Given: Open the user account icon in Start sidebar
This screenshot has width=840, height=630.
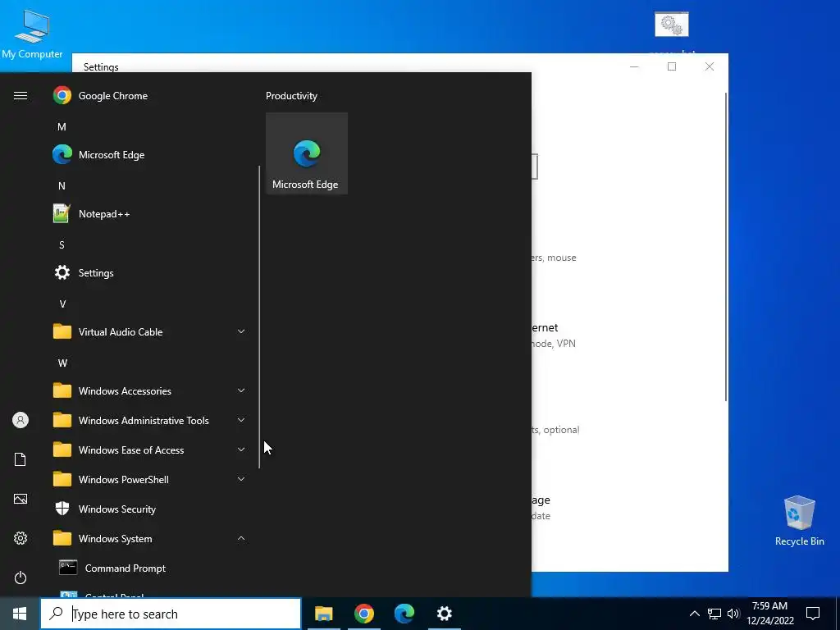Looking at the screenshot, I should click(x=21, y=420).
